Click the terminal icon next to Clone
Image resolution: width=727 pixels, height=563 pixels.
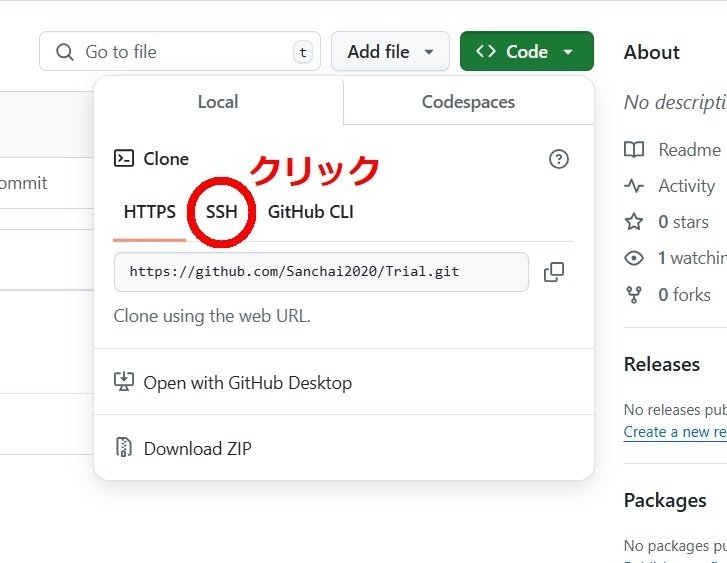(124, 159)
